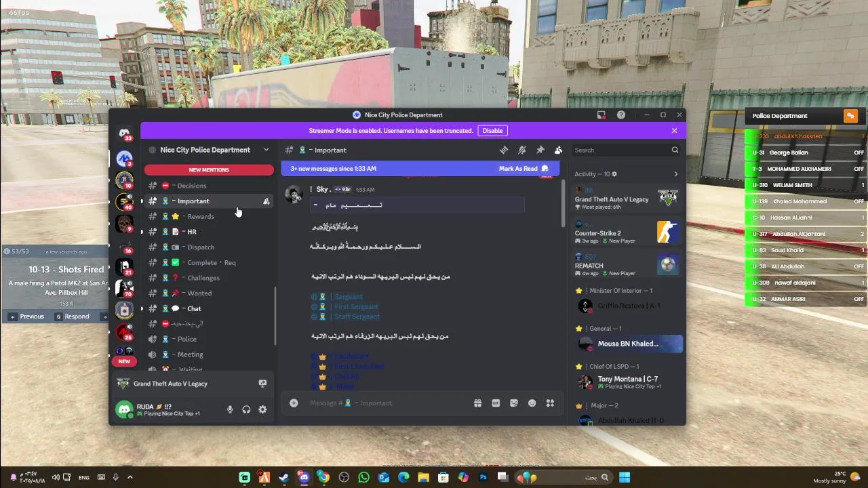Open the Chat channel
Viewport: 868px width, 488px height.
tap(209, 308)
